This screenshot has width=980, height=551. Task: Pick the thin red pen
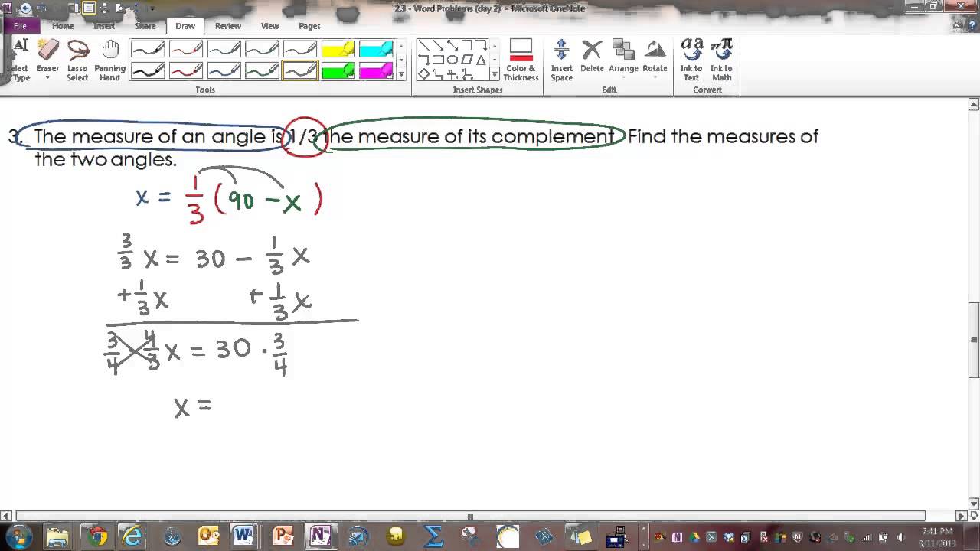click(x=186, y=50)
